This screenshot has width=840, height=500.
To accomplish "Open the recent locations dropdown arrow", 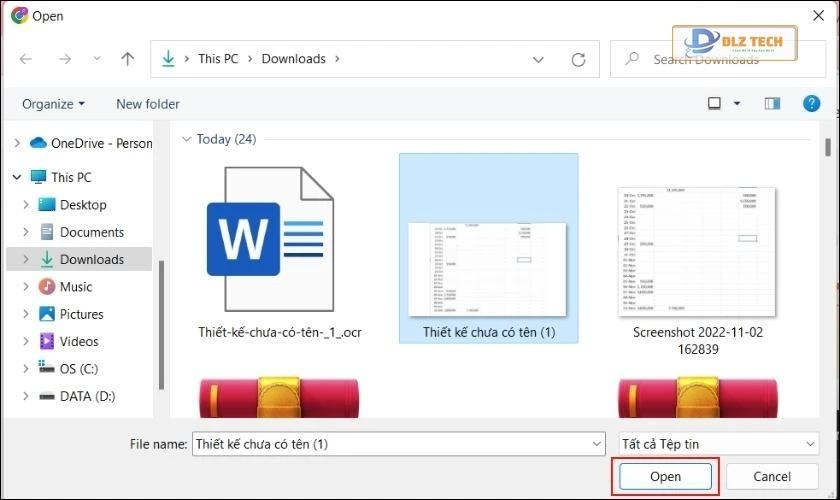I will 96,59.
